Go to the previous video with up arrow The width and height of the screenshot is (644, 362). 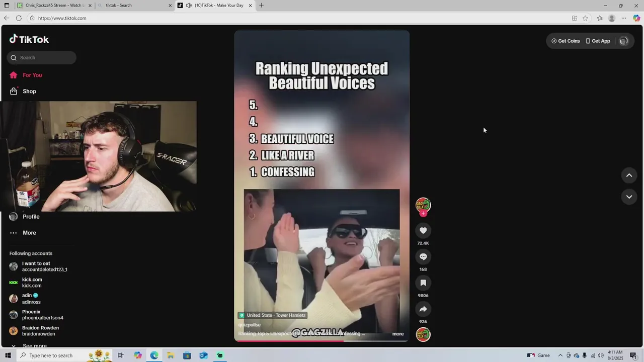pyautogui.click(x=629, y=175)
